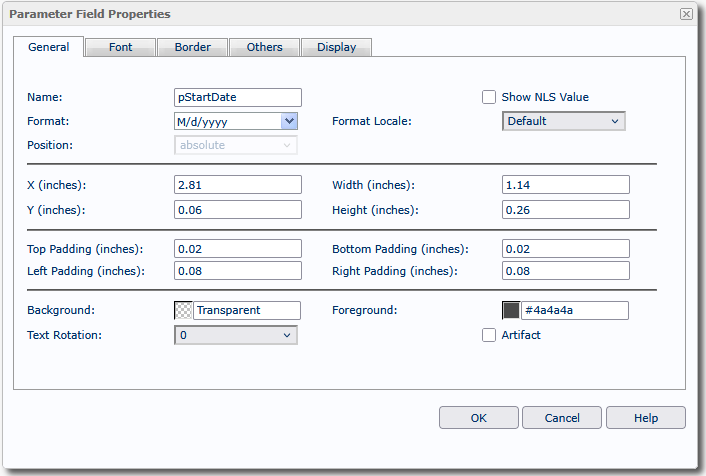The image size is (706, 476).
Task: Close the Parameter Field Properties dialog
Action: 685,14
